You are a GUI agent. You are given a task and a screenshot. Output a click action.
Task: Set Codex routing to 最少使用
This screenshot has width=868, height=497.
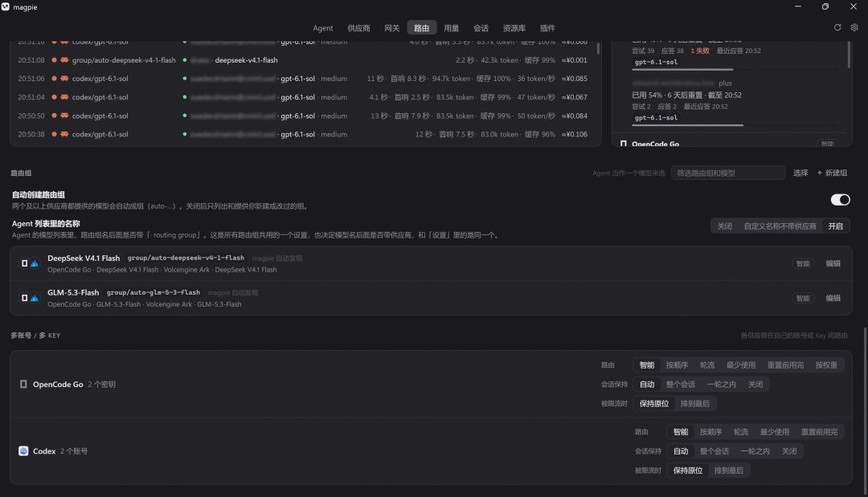coord(775,432)
